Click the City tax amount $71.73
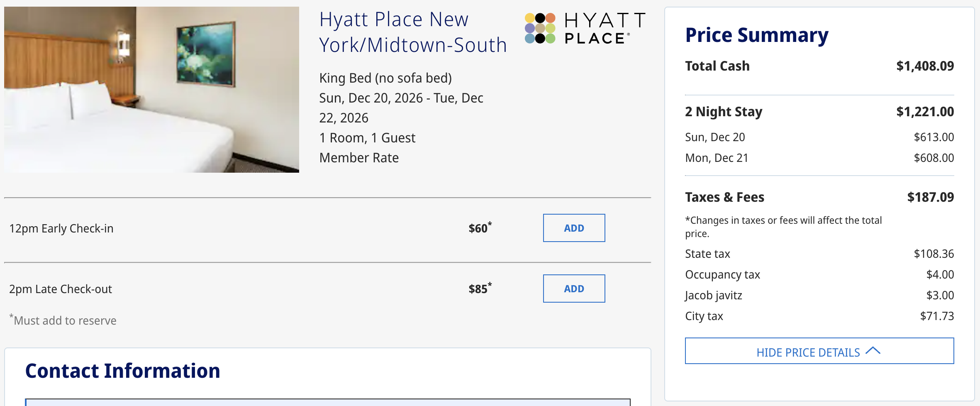The image size is (980, 406). click(939, 316)
